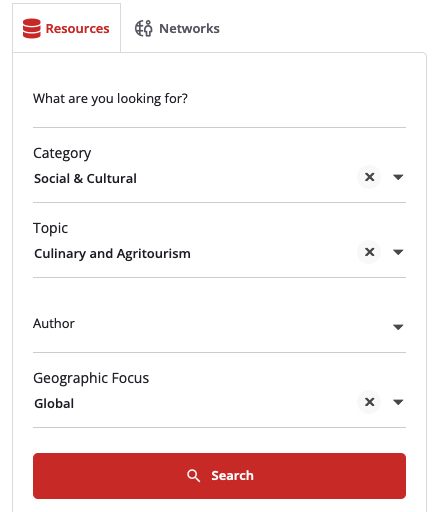Viewport: 442px width, 512px height.
Task: Expand the Category dropdown arrow
Action: [398, 177]
